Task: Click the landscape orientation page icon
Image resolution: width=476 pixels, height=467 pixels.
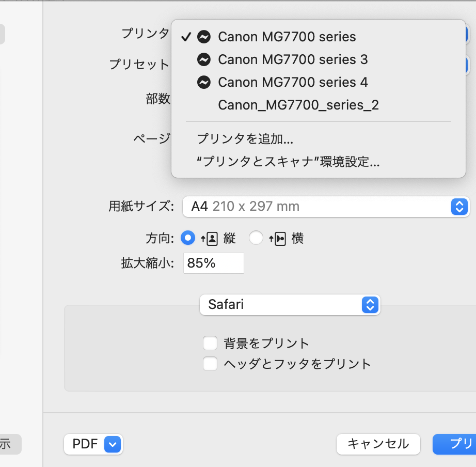Action: 279,238
